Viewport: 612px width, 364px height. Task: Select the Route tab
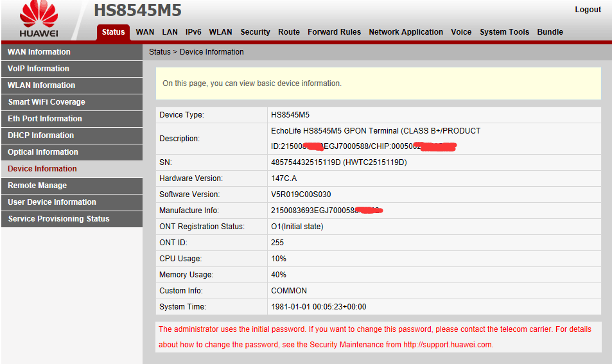[289, 32]
